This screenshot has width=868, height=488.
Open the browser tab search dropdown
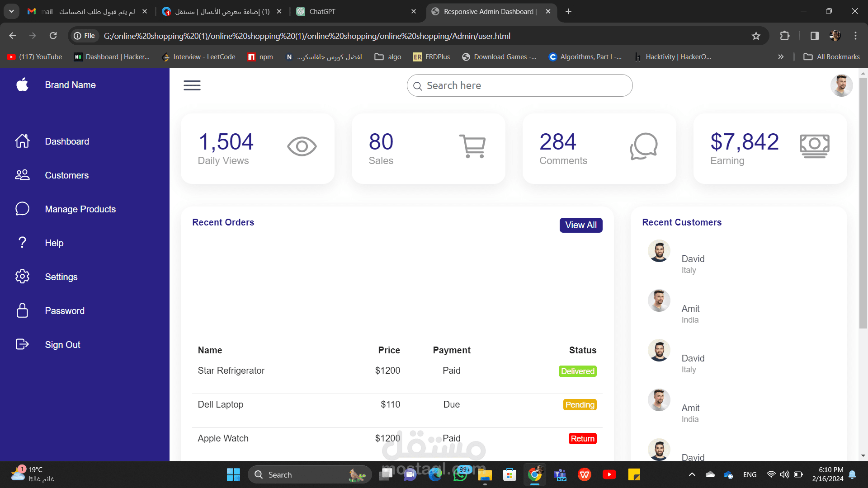pos(11,11)
